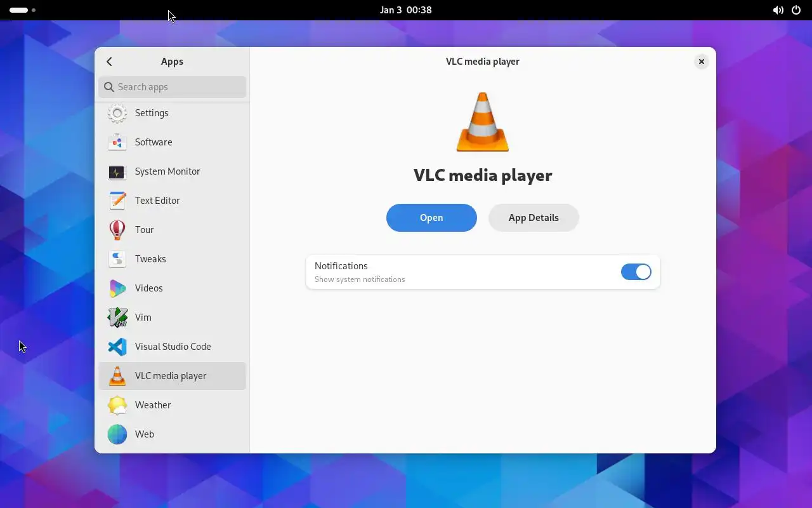The width and height of the screenshot is (812, 508).
Task: Click the Software app icon
Action: point(117,142)
